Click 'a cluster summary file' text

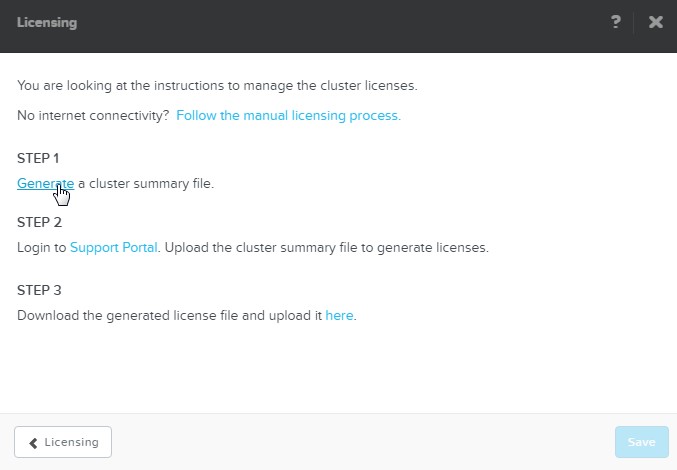pyautogui.click(x=146, y=183)
